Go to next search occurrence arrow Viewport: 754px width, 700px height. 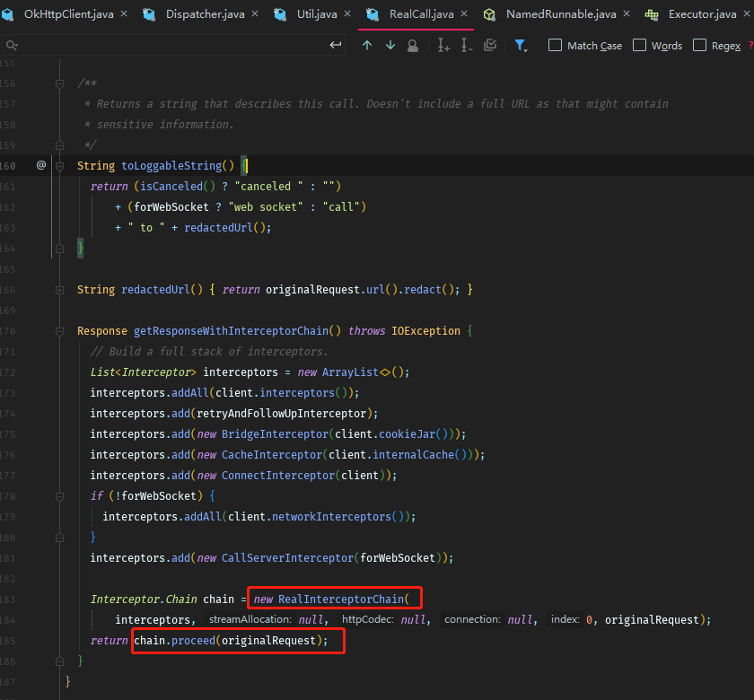point(390,45)
